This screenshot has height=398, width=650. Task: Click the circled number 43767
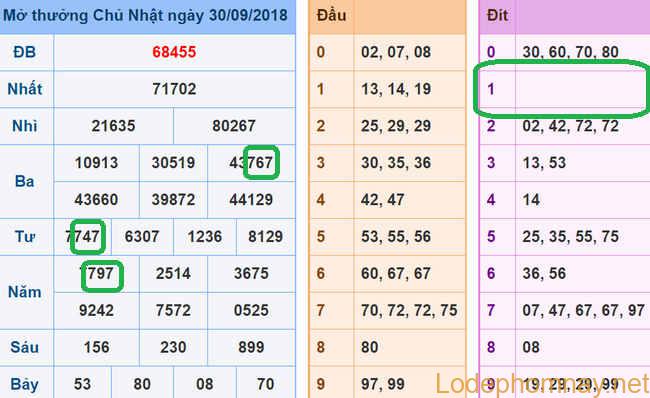(251, 163)
